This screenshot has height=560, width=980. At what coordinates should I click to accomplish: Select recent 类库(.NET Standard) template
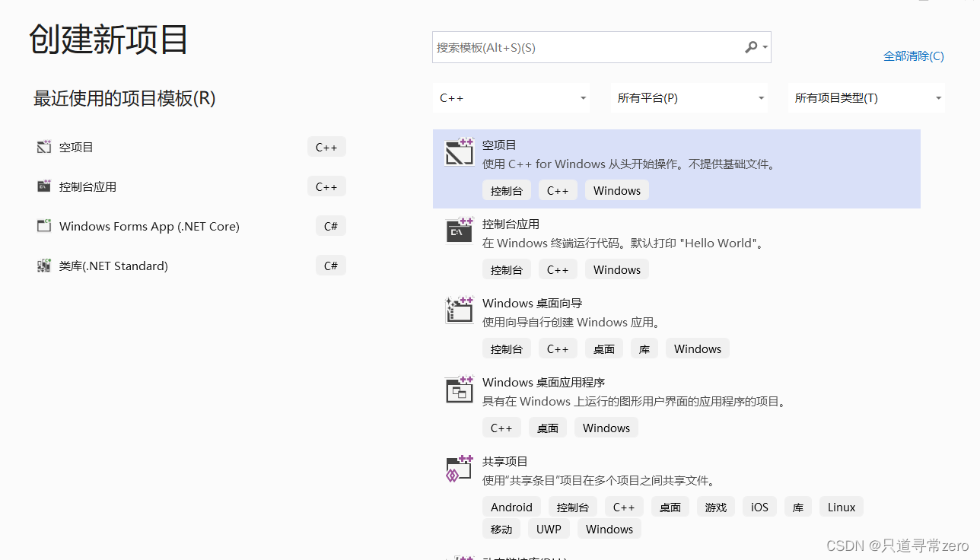pos(113,266)
